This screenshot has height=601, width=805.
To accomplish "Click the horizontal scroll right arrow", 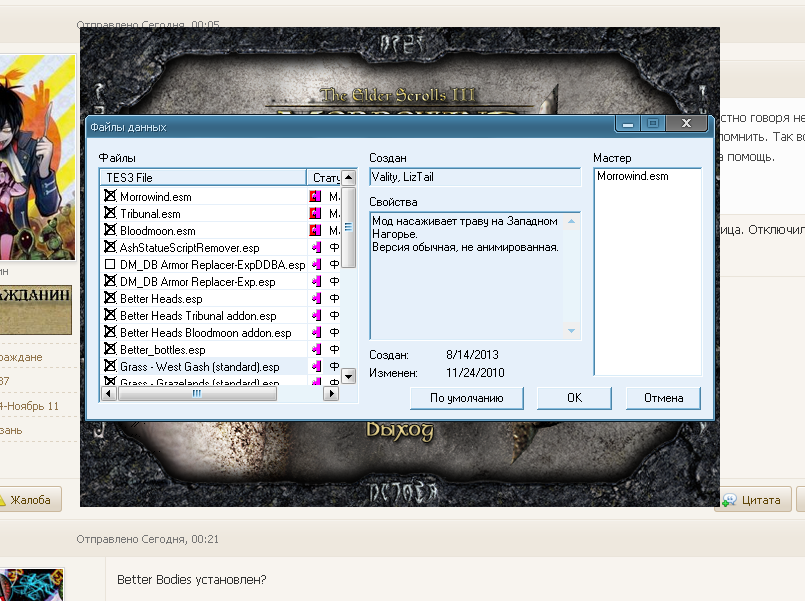I will pyautogui.click(x=331, y=394).
